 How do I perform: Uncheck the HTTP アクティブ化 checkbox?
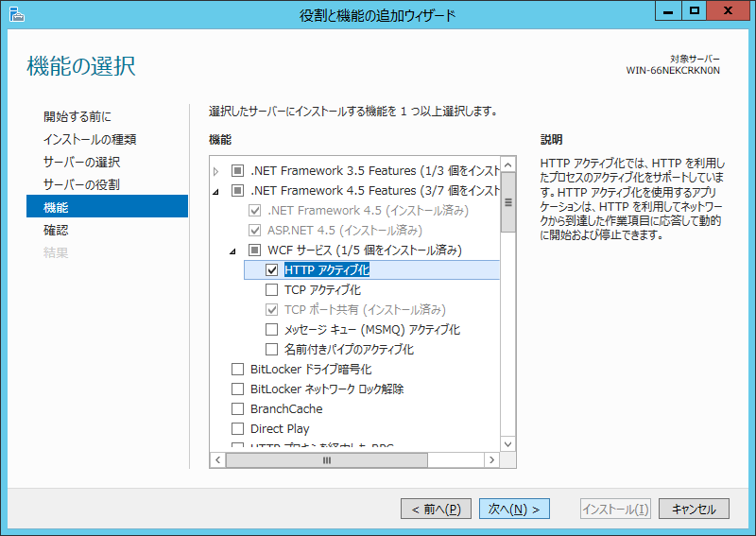coord(272,270)
